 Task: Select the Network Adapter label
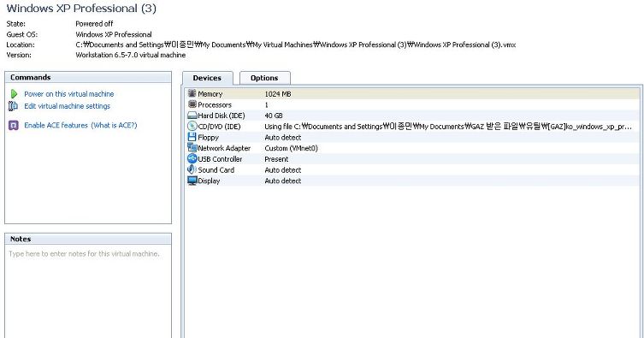[x=224, y=148]
